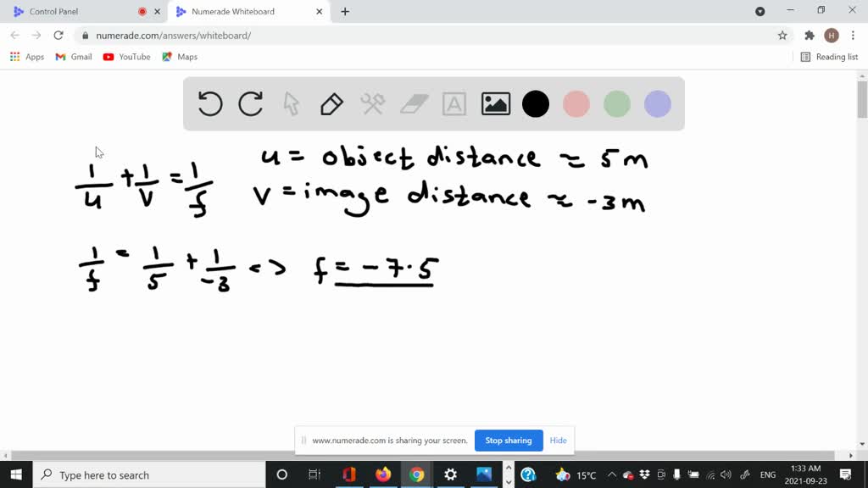Open the browser extensions puzzle icon
The width and height of the screenshot is (868, 488).
810,36
